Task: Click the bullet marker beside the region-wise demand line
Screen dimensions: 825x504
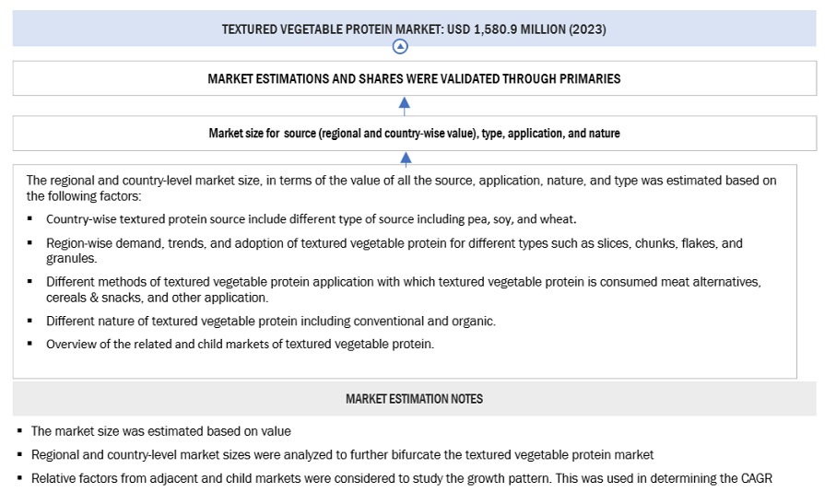Action: (29, 243)
